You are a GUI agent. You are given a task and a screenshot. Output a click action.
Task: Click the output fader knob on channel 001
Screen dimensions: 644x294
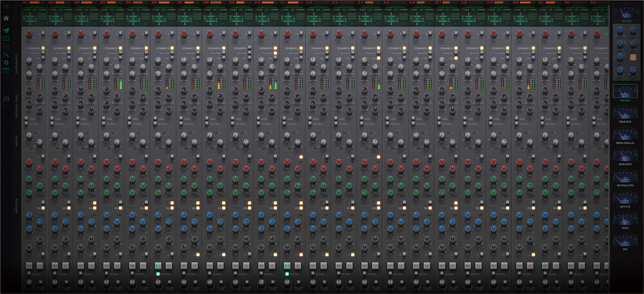click(x=29, y=282)
